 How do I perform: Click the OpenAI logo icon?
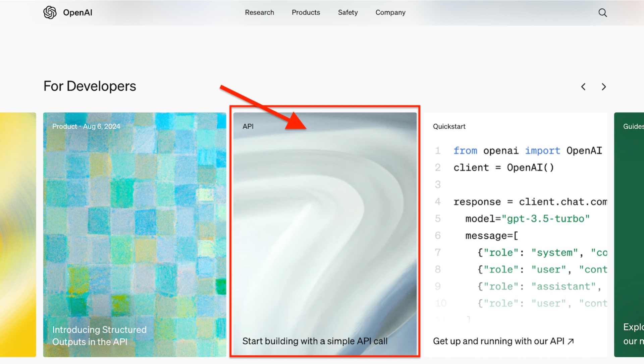tap(50, 13)
